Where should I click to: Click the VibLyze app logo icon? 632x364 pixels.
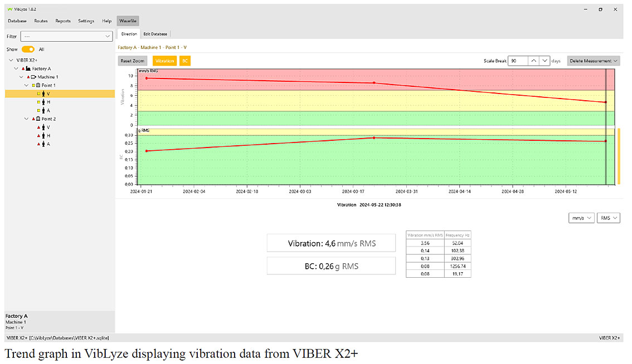(x=10, y=9)
